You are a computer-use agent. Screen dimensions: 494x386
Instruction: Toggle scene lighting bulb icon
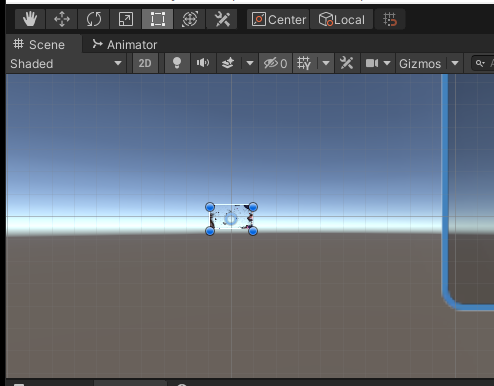177,63
